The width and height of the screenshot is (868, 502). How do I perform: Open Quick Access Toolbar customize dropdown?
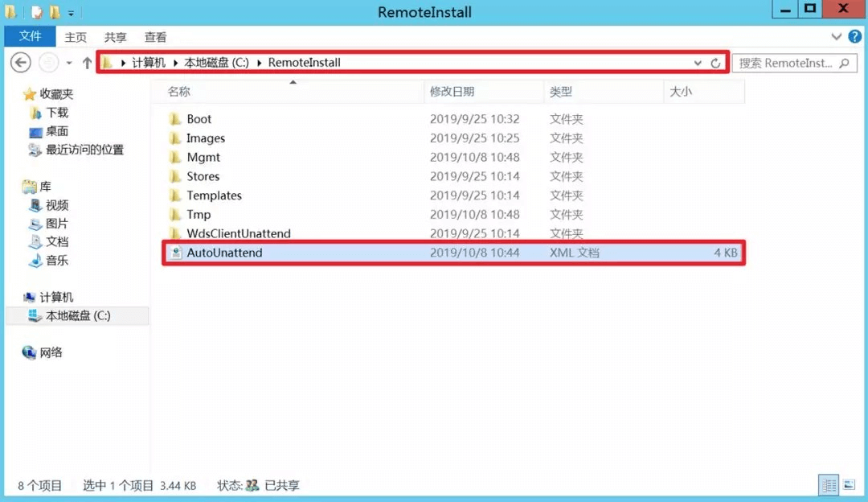point(71,13)
